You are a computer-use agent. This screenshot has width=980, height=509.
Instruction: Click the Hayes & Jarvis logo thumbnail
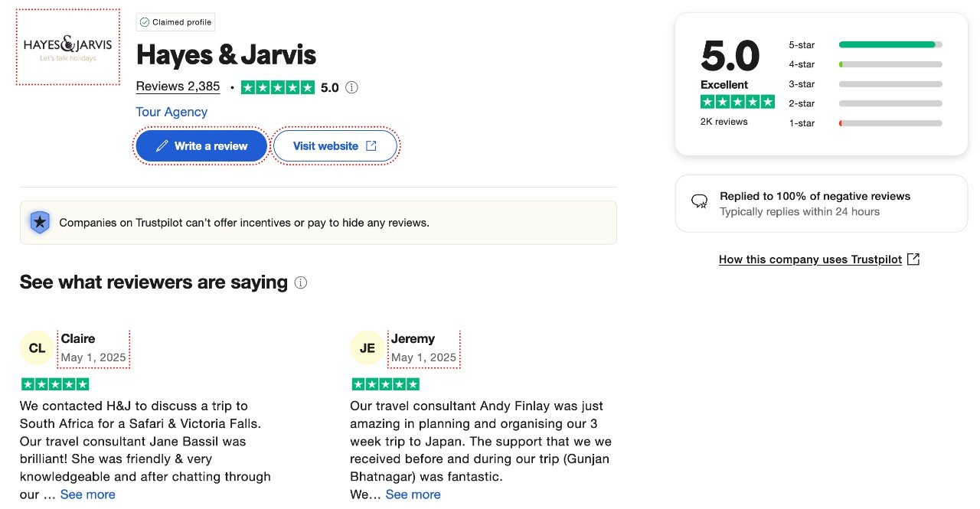click(67, 47)
